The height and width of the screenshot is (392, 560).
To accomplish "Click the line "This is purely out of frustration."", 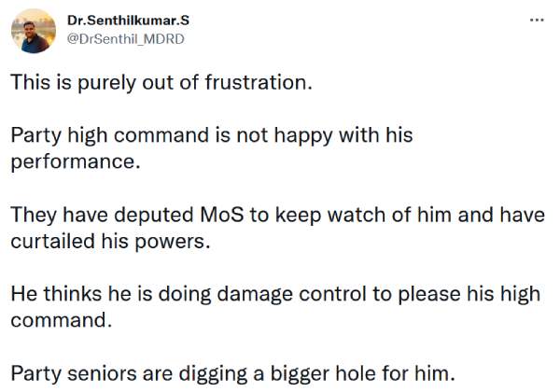I will 160,82.
